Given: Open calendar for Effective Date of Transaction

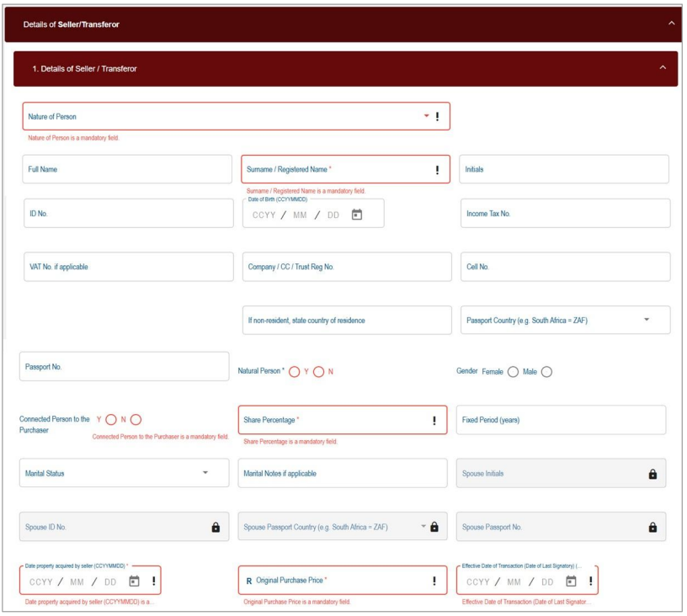Looking at the screenshot, I should coord(571,581).
